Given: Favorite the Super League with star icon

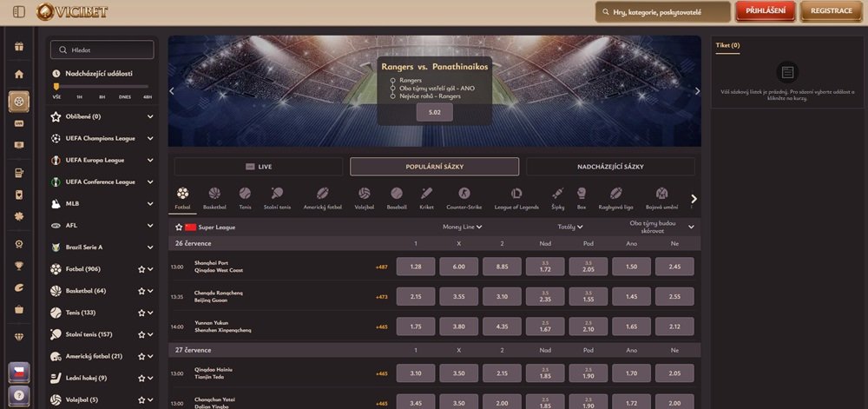Looking at the screenshot, I should coord(179,227).
